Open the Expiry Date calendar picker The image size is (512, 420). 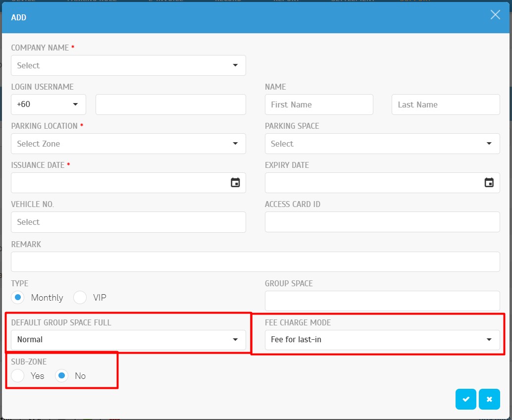click(x=489, y=183)
